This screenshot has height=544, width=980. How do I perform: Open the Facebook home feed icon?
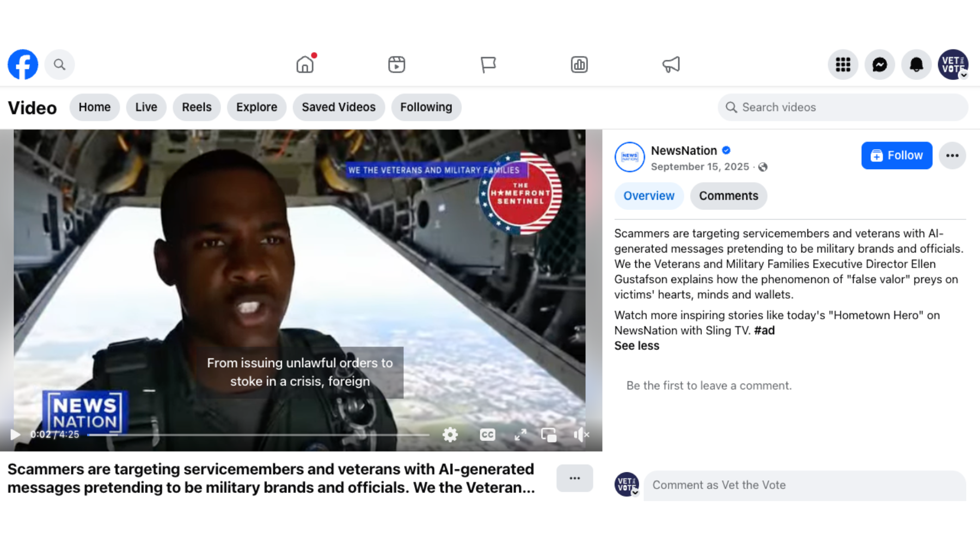305,64
